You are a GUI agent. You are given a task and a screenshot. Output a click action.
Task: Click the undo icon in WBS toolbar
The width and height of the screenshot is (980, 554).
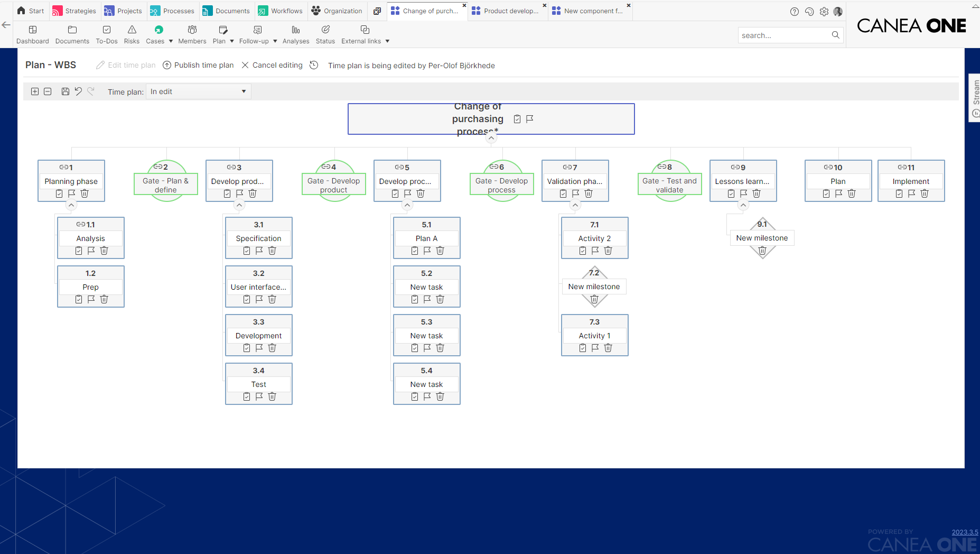[78, 91]
